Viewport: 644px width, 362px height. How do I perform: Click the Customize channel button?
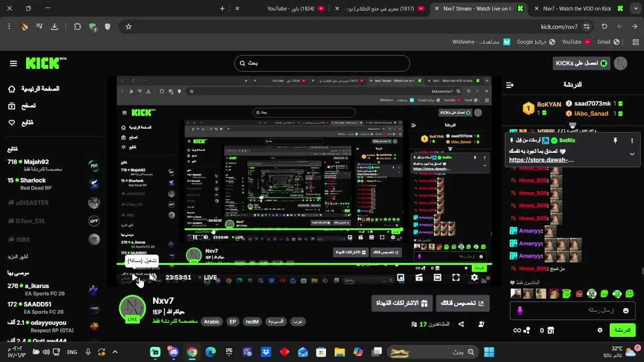(462, 303)
